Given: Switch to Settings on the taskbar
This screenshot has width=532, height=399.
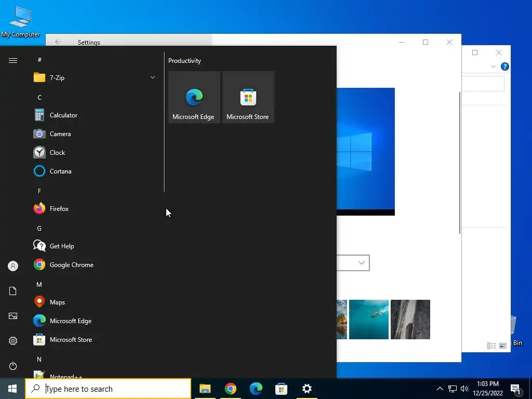Looking at the screenshot, I should click(x=307, y=389).
